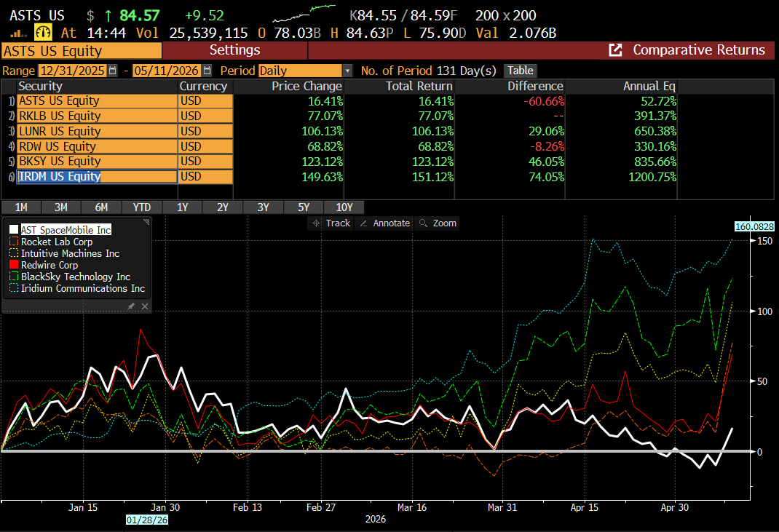Grab the legend resize grip corner
This screenshot has width=779, height=532.
click(146, 221)
